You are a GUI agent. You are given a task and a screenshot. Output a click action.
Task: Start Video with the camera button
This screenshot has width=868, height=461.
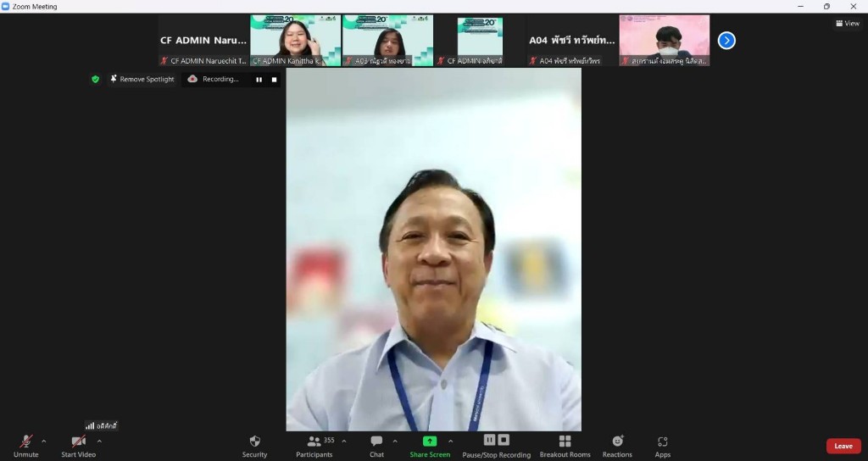(78, 442)
